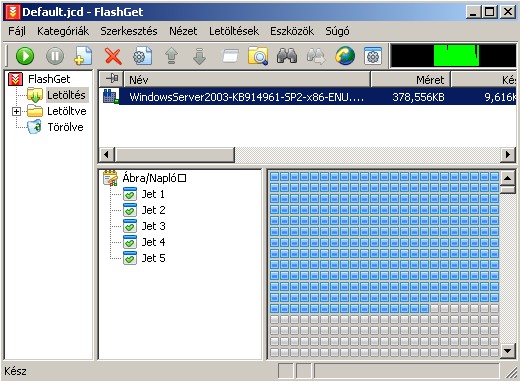Open Find with binoculars icon
520x381 pixels.
[287, 56]
